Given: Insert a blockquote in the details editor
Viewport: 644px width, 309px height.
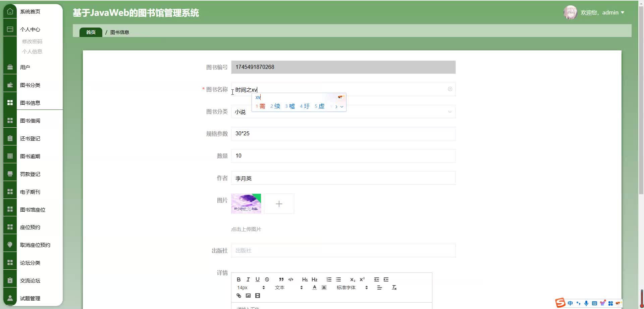Looking at the screenshot, I should point(281,279).
